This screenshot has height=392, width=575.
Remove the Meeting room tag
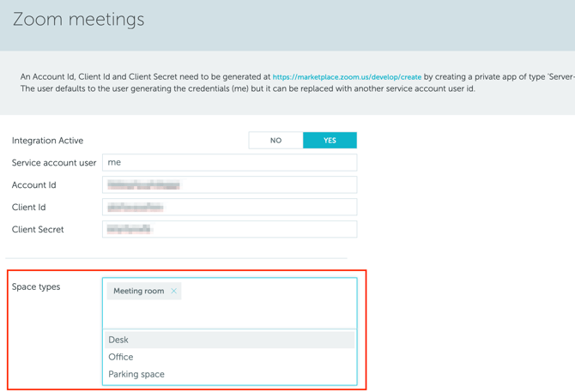[173, 292]
